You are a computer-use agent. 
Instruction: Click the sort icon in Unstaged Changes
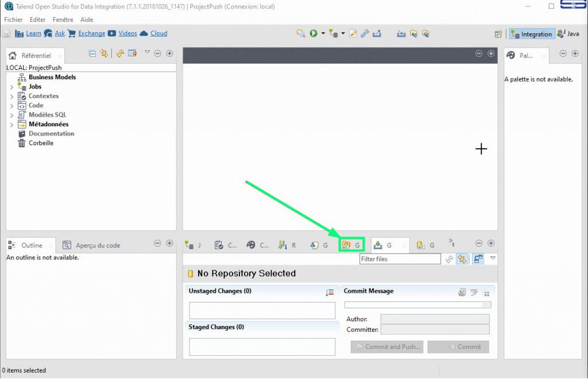tap(330, 293)
